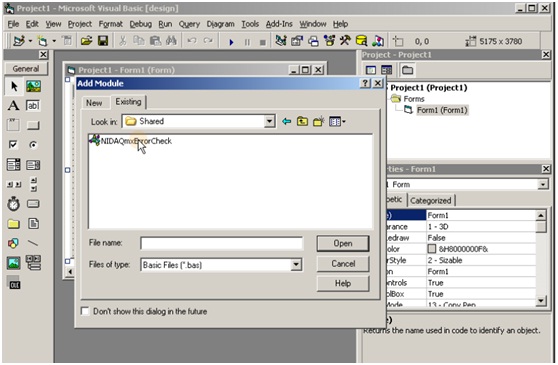Click Toggle Folders icon in Project panel
The width and height of the screenshot is (558, 365).
[x=407, y=70]
